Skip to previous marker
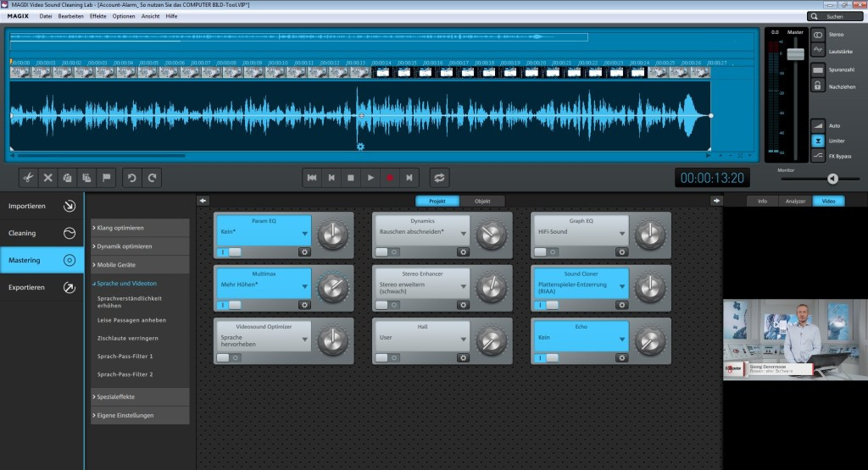This screenshot has height=470, width=868. tap(331, 178)
